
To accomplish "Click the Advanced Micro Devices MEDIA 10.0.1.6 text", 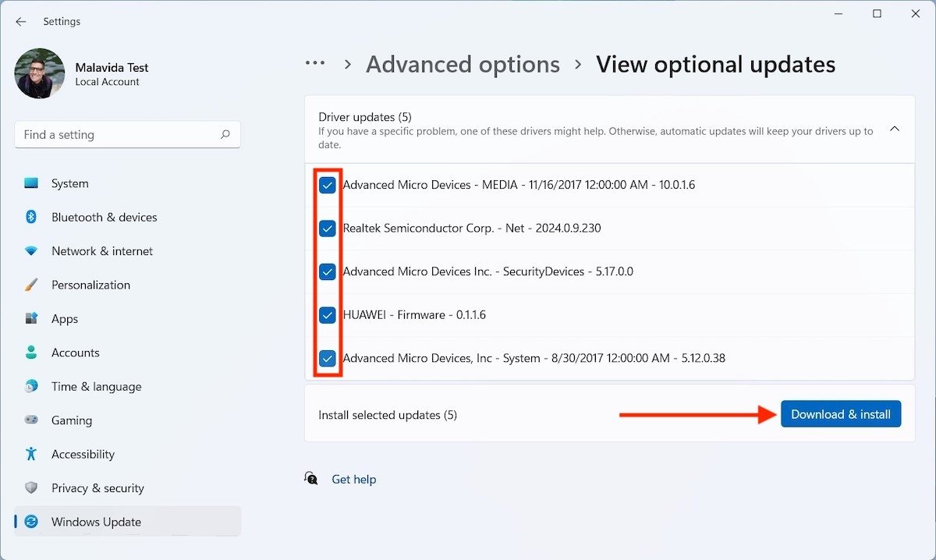I will point(519,186).
